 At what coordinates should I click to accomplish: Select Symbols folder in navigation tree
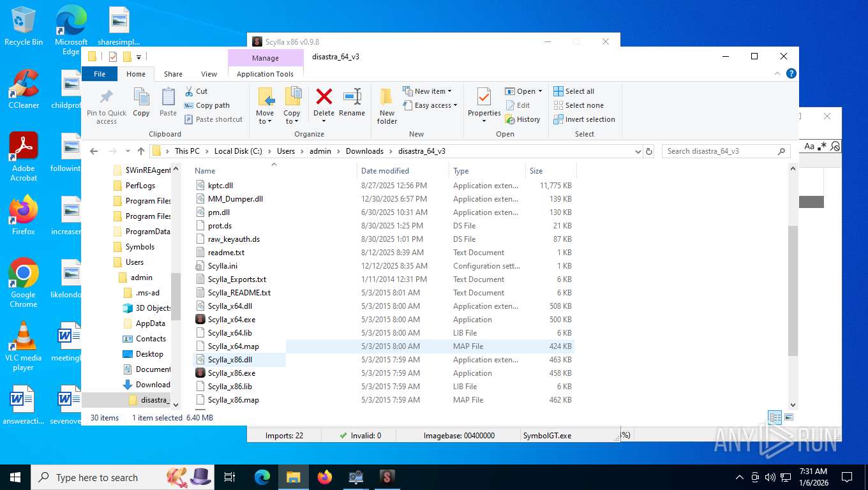click(140, 247)
